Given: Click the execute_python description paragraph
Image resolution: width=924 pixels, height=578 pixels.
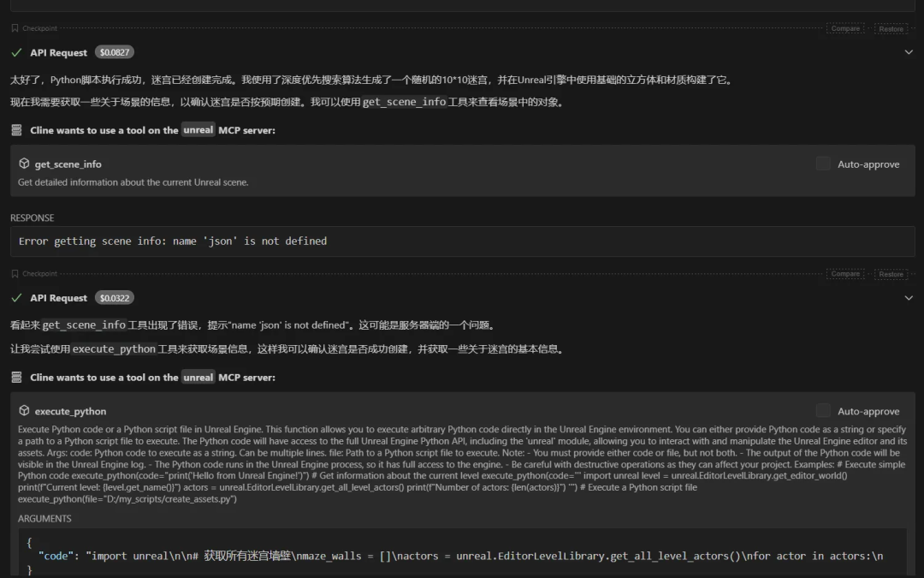Looking at the screenshot, I should click(x=463, y=464).
